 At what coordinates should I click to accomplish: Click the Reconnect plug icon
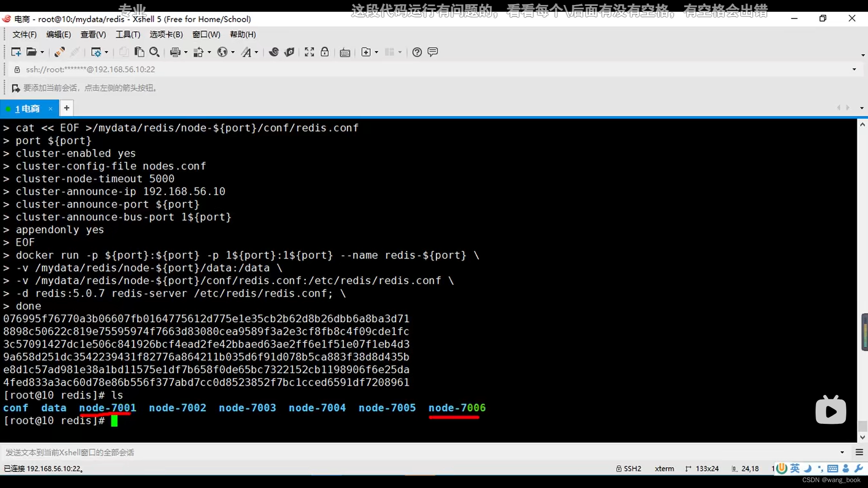tap(59, 52)
